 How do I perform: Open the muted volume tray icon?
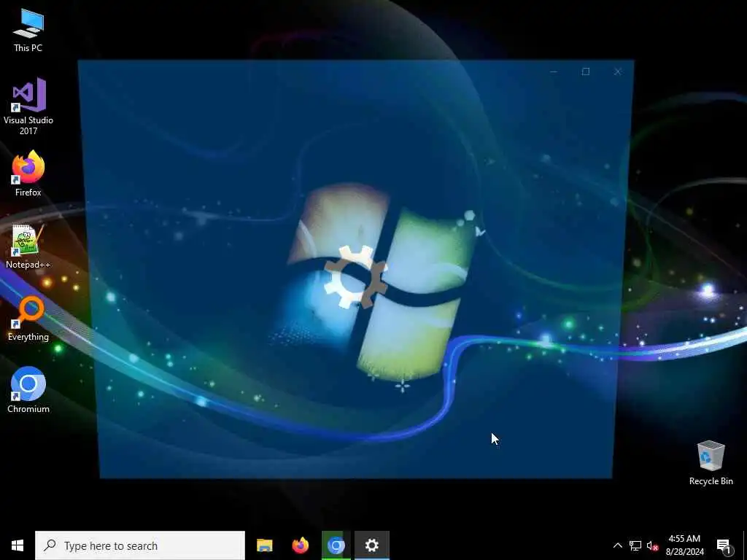point(652,545)
